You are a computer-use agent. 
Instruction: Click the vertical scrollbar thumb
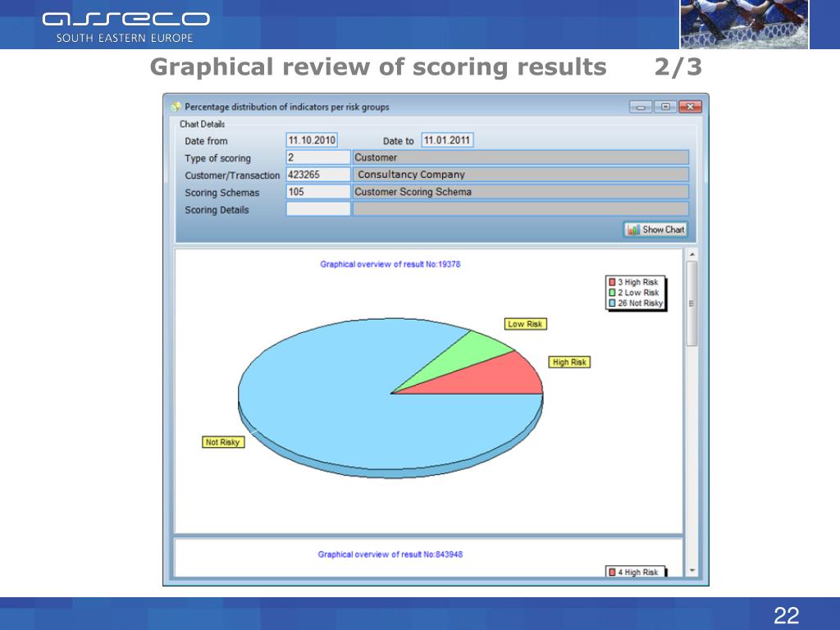click(x=692, y=304)
